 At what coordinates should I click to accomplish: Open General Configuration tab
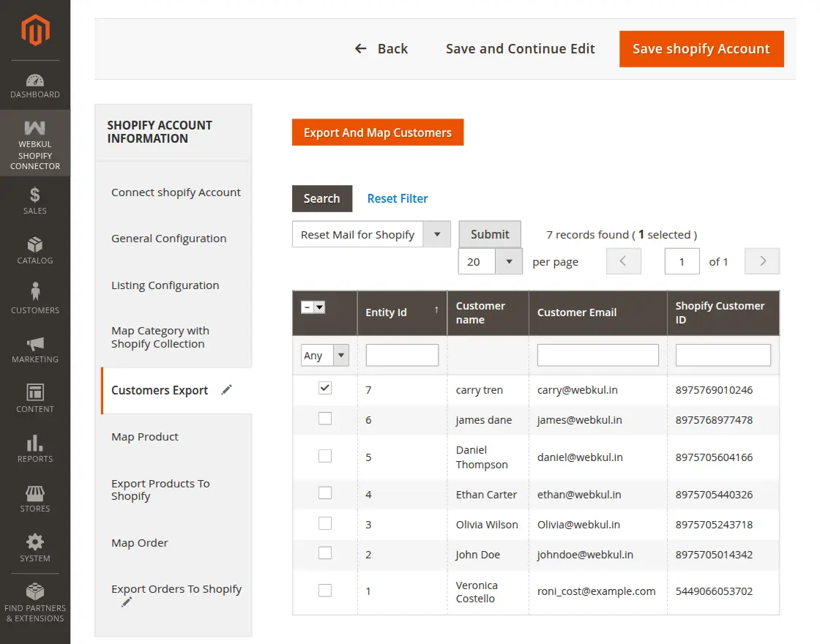(x=169, y=239)
